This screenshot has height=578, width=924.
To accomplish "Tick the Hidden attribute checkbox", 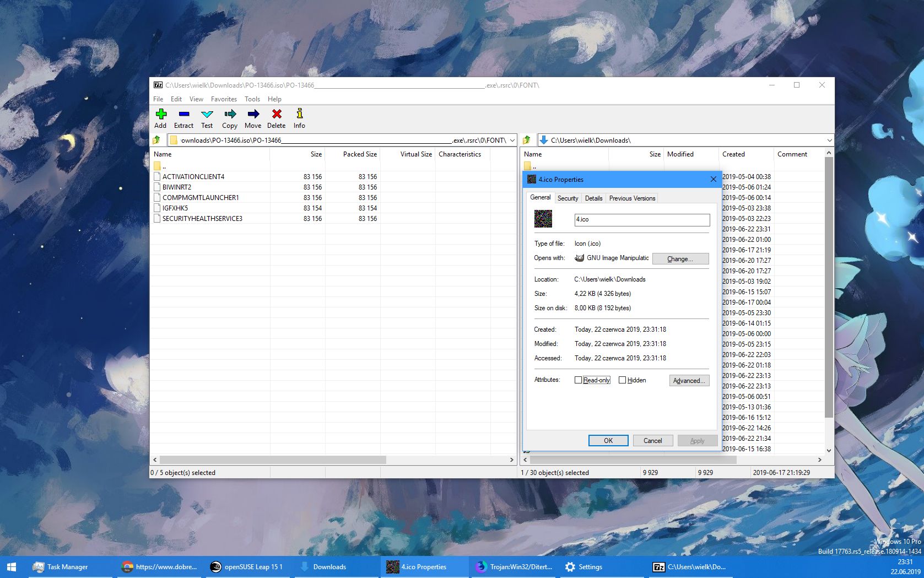I will click(x=622, y=380).
